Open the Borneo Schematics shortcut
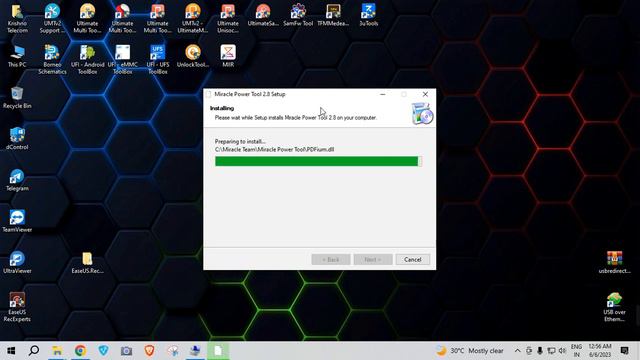 (52, 59)
